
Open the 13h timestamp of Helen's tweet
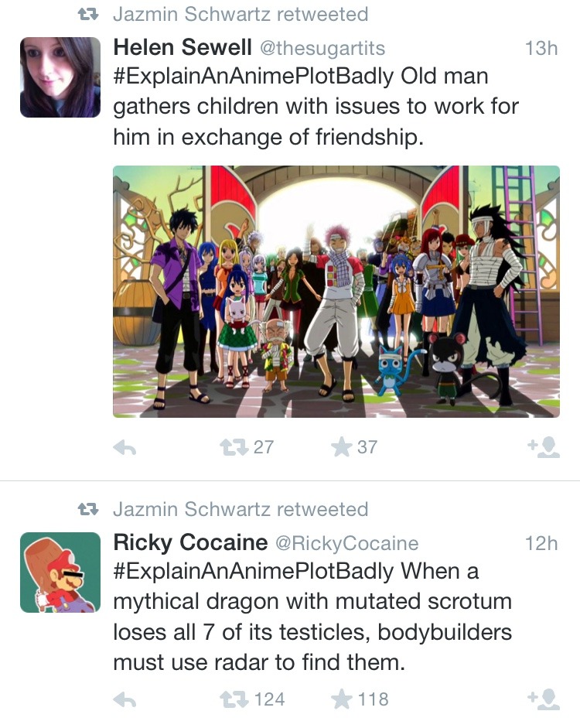pyautogui.click(x=541, y=48)
